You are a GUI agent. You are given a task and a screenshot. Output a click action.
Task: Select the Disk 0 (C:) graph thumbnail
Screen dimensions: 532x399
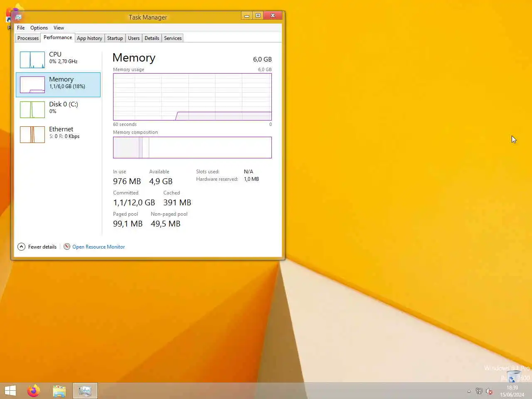pos(32,110)
